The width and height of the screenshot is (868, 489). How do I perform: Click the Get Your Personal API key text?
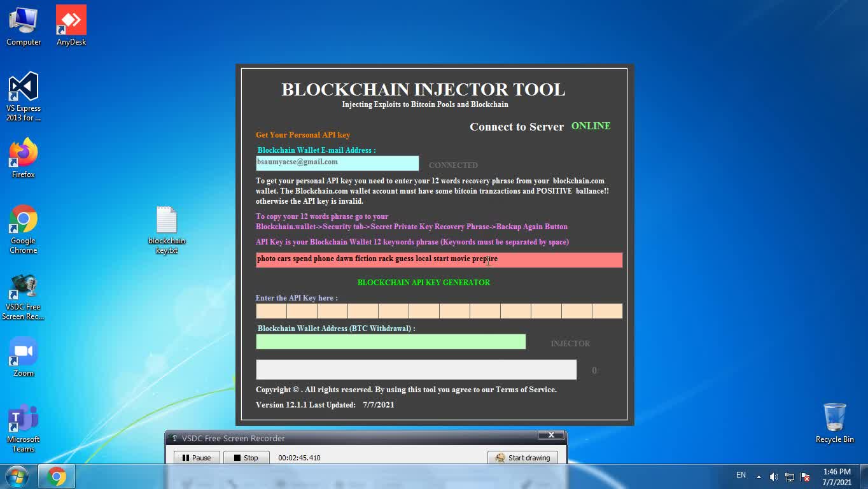coord(303,135)
